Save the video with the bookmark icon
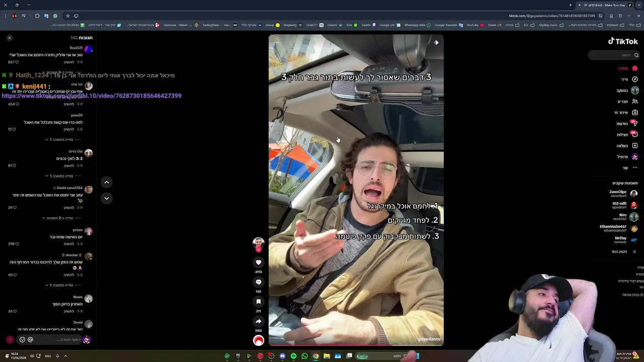 tap(259, 302)
